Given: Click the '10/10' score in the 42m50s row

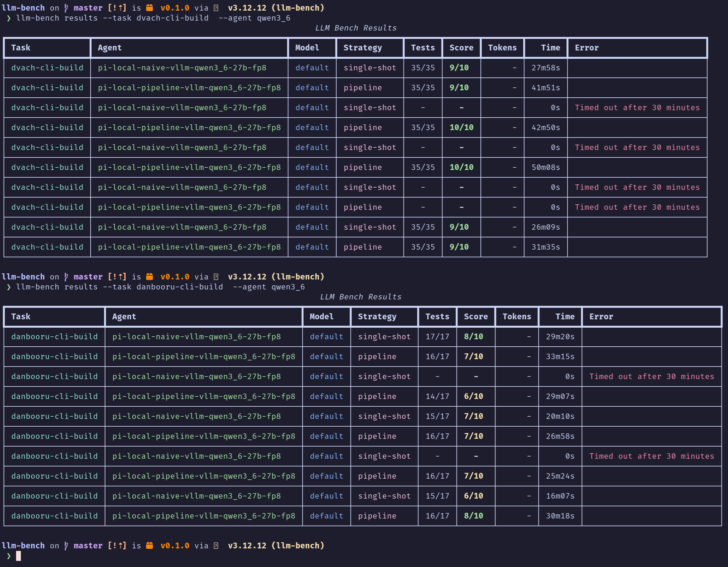Looking at the screenshot, I should click(461, 127).
